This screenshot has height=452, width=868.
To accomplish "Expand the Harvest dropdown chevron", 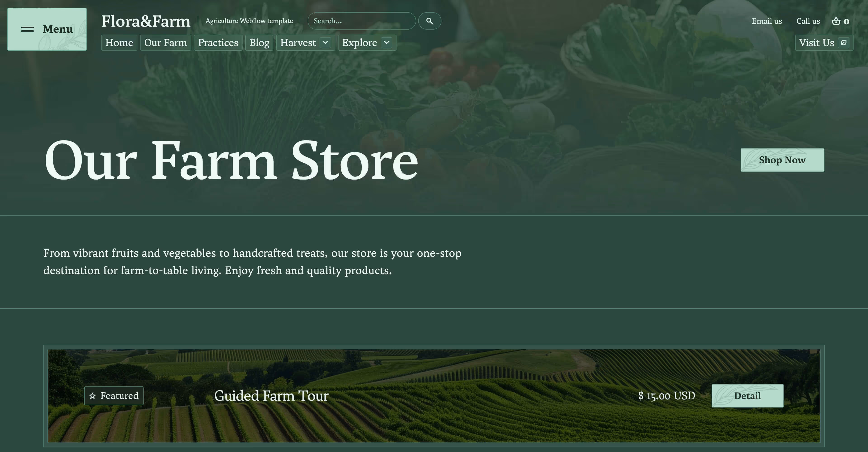I will [325, 43].
